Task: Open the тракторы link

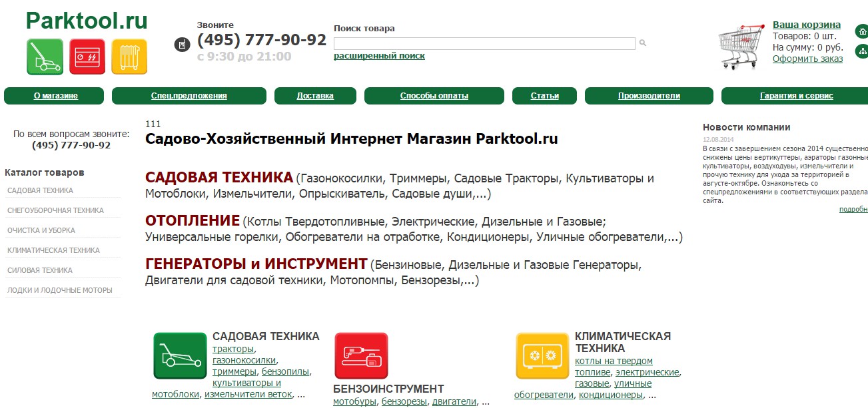Action: pos(233,349)
